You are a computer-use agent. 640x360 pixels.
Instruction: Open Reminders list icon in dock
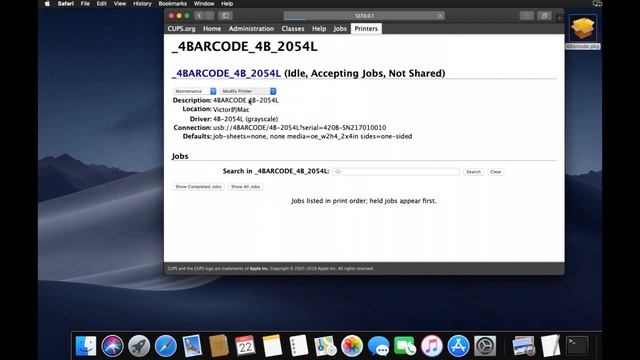[x=298, y=346]
